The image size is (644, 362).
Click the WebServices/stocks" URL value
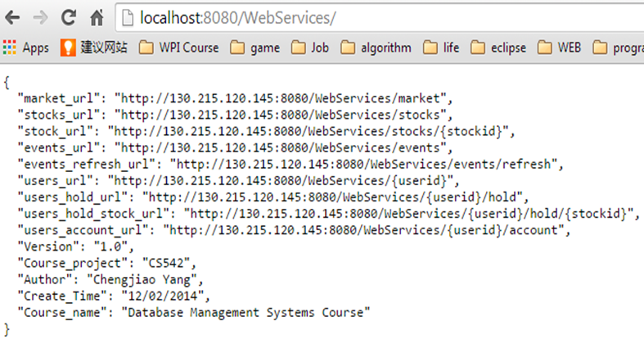(280, 115)
